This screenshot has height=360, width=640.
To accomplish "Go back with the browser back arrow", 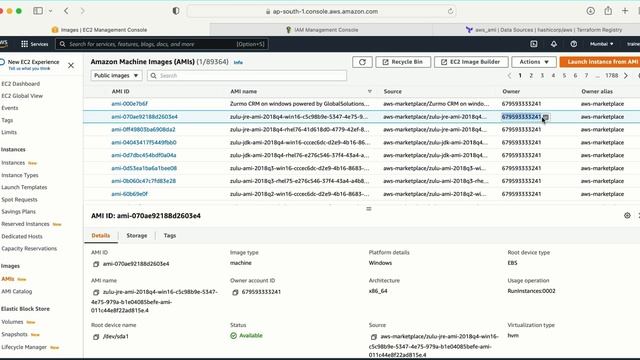I will point(66,11).
